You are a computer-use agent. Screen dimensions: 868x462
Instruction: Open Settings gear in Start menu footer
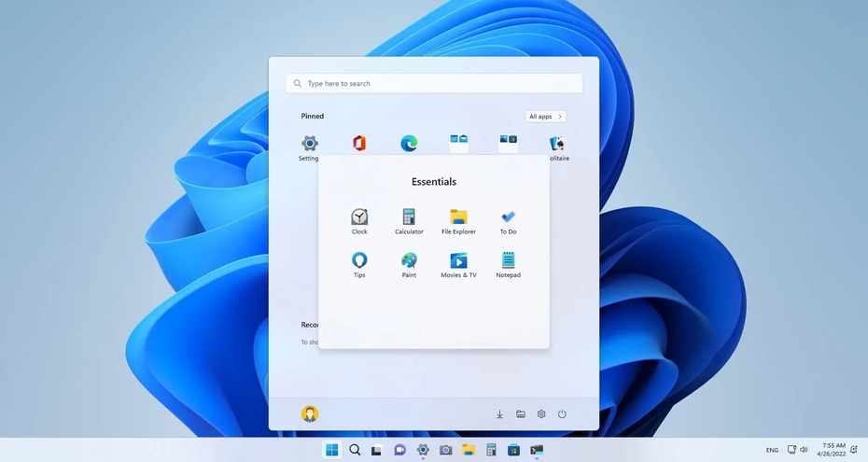point(541,413)
